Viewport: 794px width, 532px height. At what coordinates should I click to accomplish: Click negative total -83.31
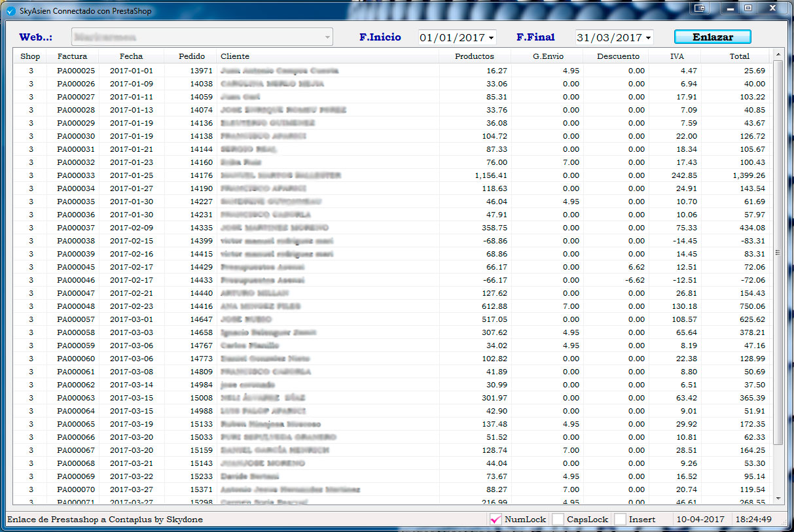pyautogui.click(x=751, y=241)
